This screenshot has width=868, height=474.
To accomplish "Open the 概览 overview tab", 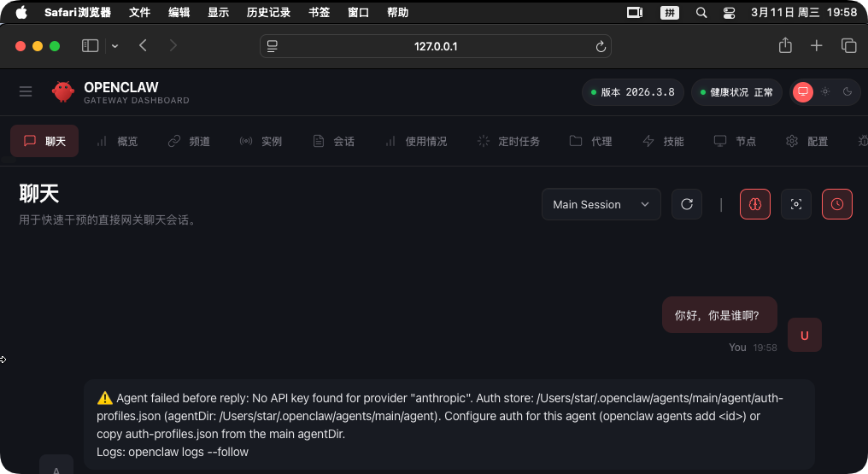I will coord(117,141).
